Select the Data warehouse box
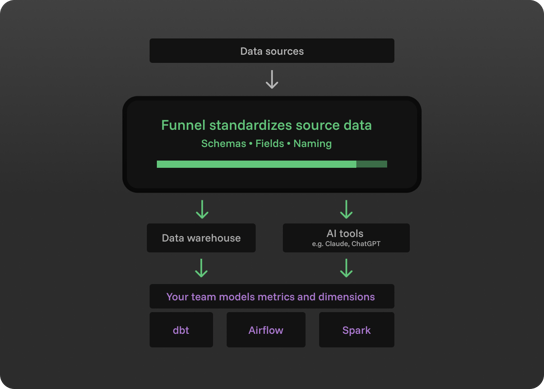The width and height of the screenshot is (544, 389). pyautogui.click(x=201, y=238)
